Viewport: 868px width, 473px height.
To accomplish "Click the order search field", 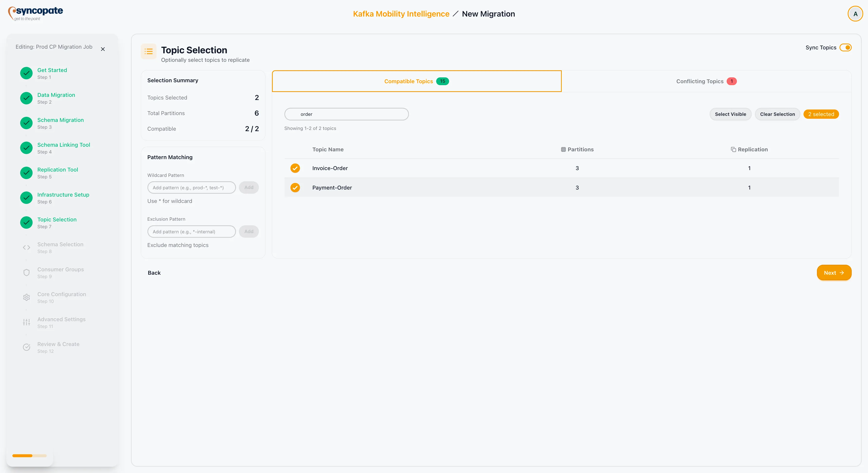I will click(346, 114).
